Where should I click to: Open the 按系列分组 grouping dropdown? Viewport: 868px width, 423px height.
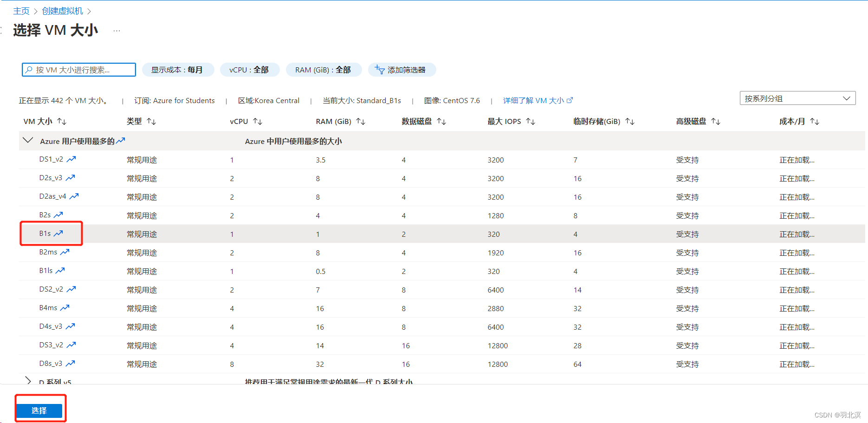[x=797, y=98]
